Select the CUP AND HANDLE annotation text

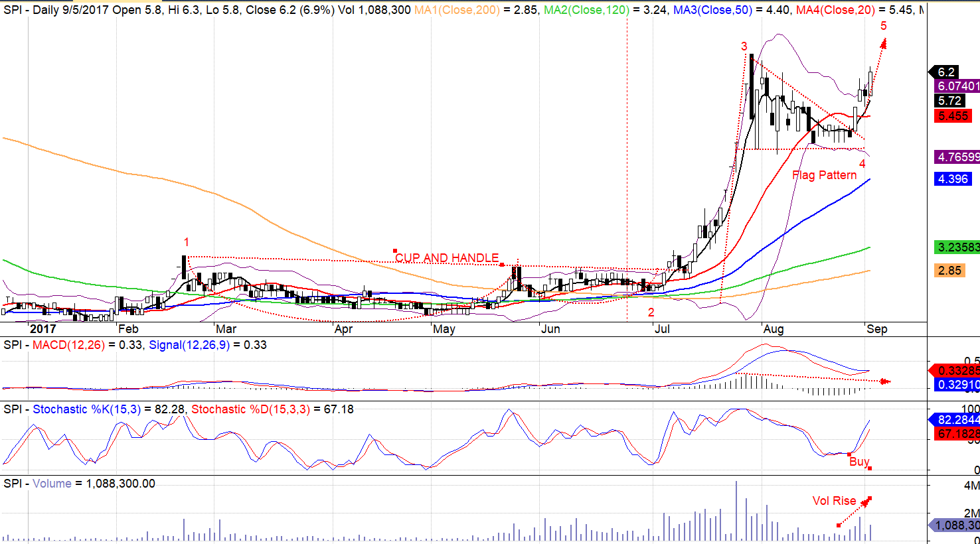point(447,258)
